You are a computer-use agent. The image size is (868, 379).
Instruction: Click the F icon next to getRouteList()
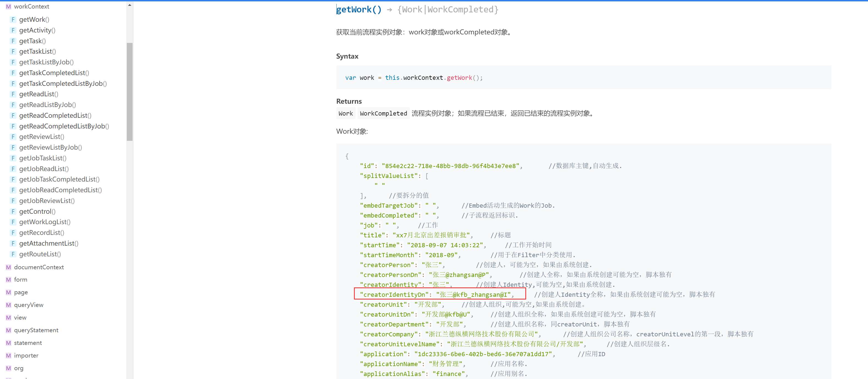[13, 254]
